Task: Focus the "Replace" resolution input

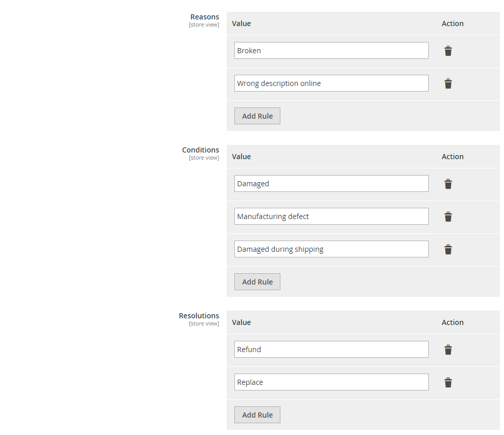Action: pos(331,382)
